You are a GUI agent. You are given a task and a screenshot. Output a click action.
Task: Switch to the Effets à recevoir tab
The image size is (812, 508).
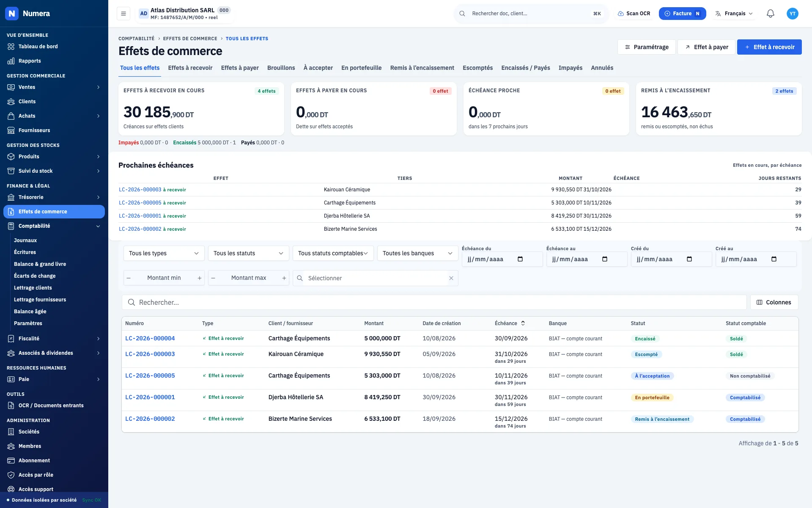point(190,68)
